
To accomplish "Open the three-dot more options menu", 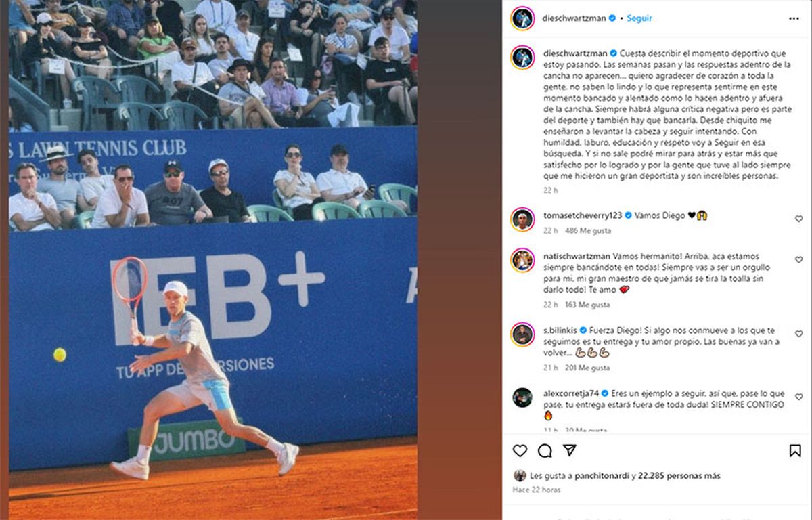I will point(794,18).
